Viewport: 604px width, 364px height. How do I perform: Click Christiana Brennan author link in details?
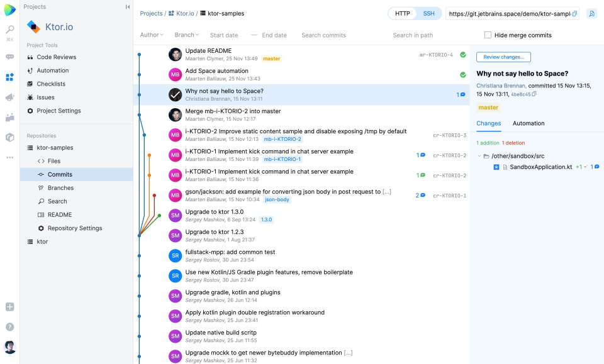501,85
